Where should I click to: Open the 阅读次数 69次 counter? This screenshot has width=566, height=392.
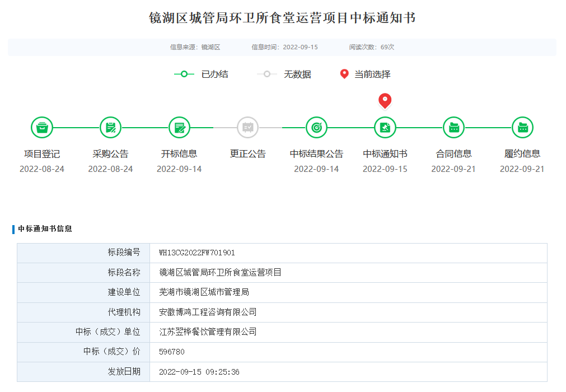click(x=372, y=47)
